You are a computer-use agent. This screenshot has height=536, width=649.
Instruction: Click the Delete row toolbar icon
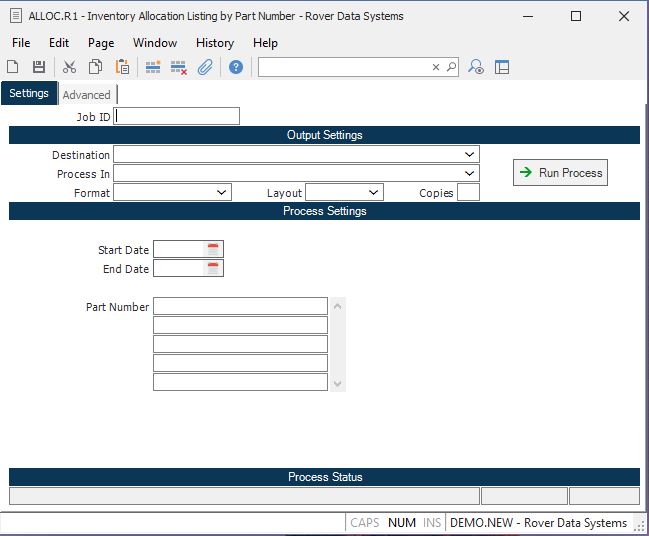pyautogui.click(x=179, y=67)
